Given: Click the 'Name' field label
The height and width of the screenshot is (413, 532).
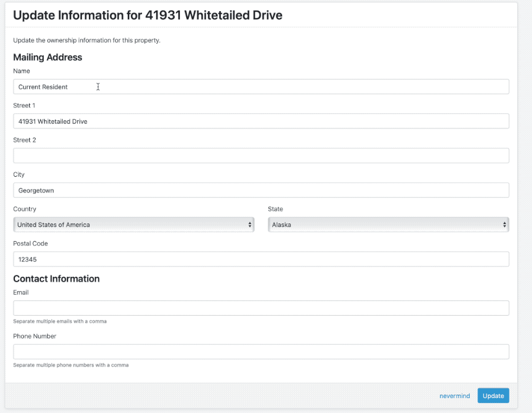Looking at the screenshot, I should (x=21, y=71).
